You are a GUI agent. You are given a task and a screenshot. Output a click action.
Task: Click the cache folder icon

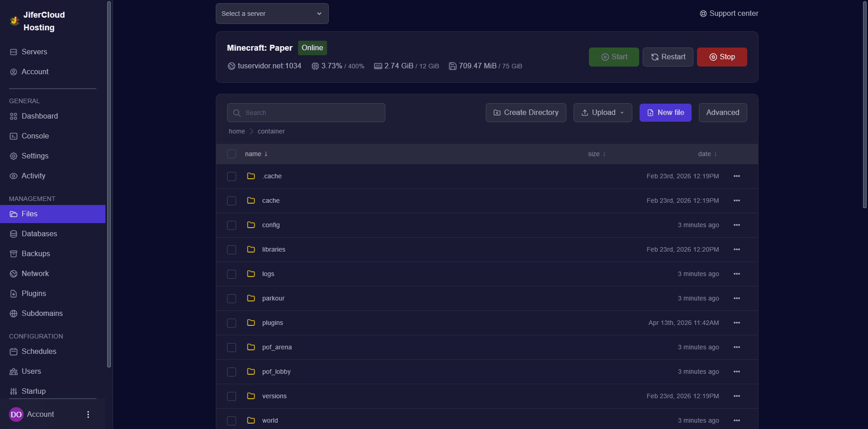click(x=251, y=200)
